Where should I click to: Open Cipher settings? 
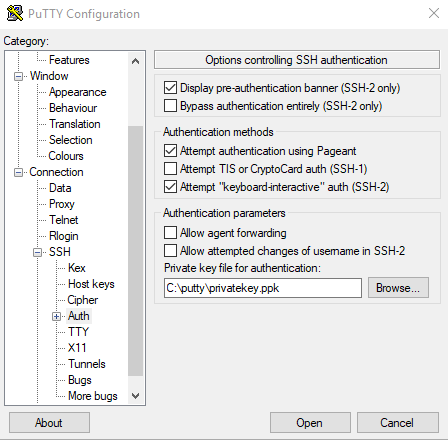pyautogui.click(x=83, y=300)
